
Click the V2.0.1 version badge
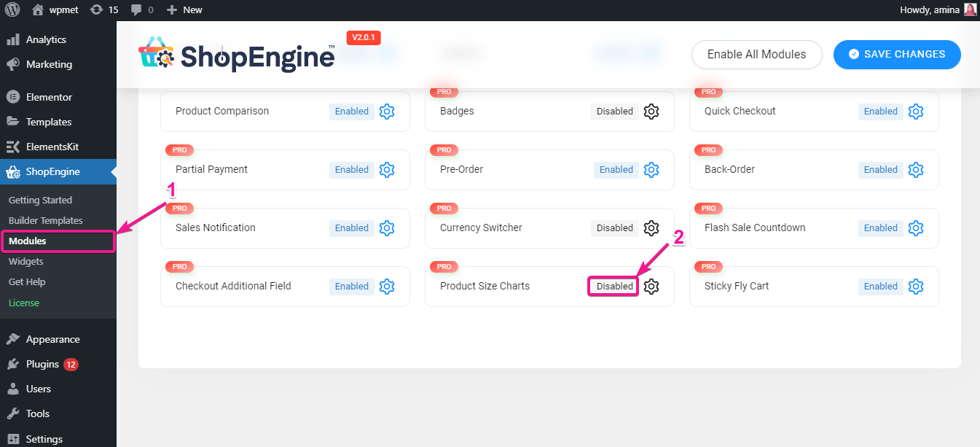(x=364, y=37)
